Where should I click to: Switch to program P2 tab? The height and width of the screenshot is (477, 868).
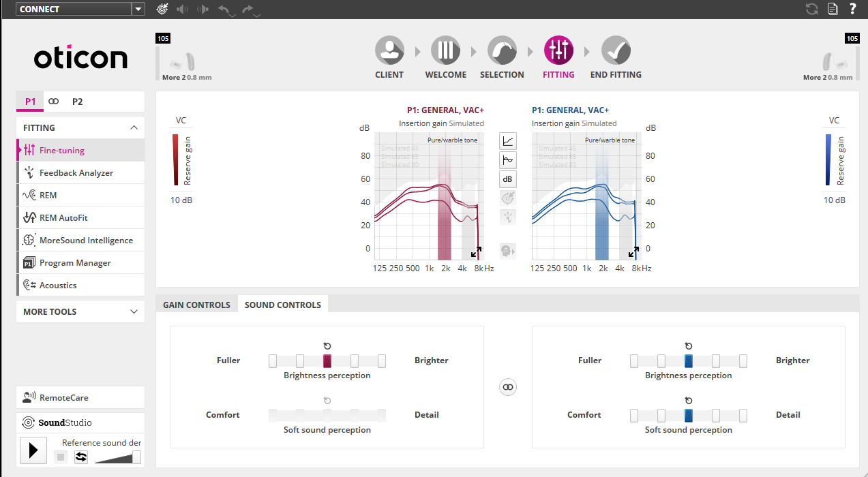77,102
